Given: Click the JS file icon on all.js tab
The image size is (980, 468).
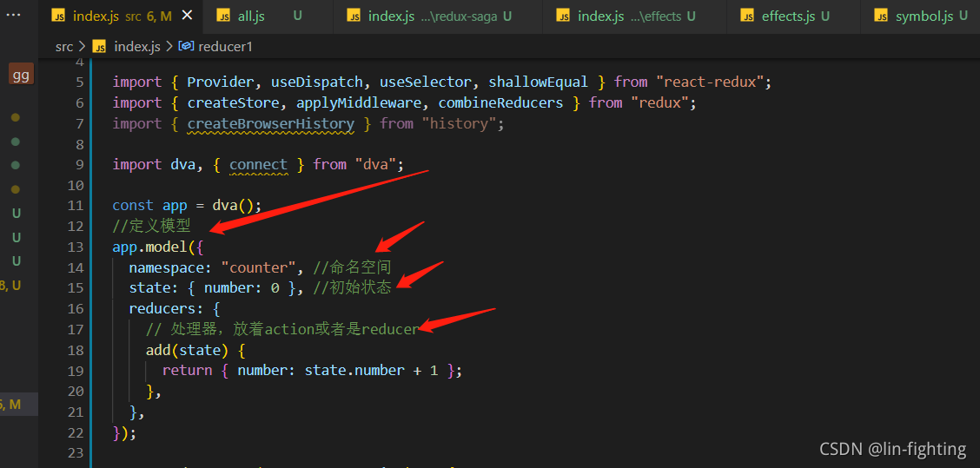Looking at the screenshot, I should click(x=224, y=16).
